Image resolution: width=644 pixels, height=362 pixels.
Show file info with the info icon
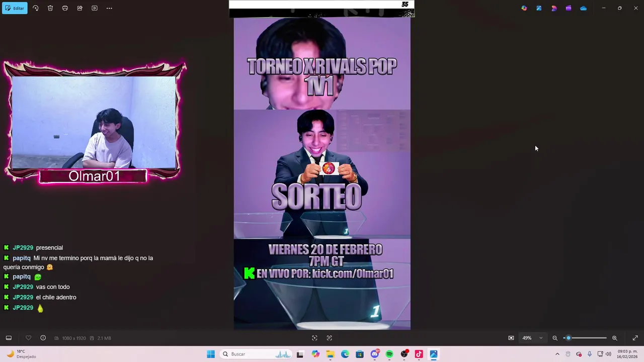click(x=43, y=338)
